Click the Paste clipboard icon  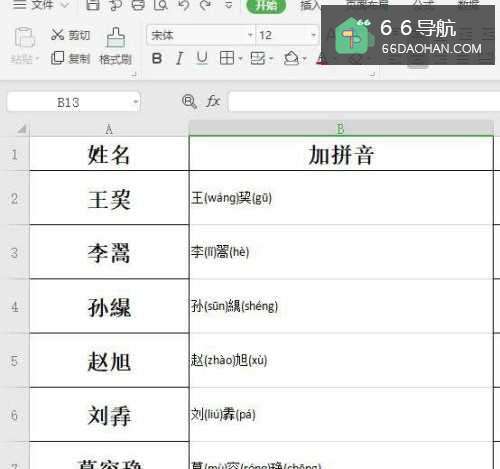[25, 37]
